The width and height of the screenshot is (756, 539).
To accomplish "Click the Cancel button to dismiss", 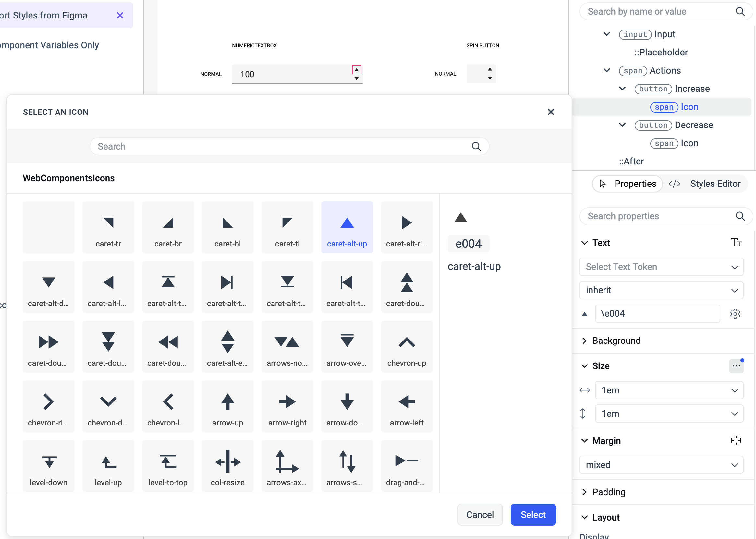I will [480, 514].
